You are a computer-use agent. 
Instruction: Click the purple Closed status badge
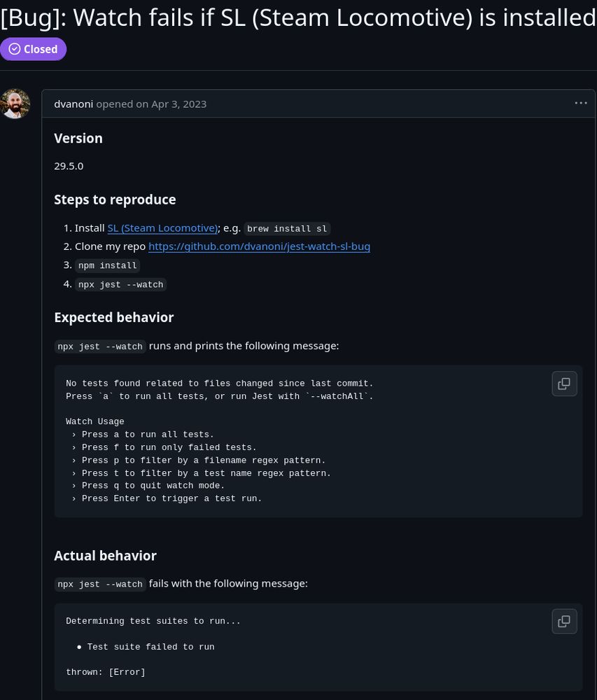pyautogui.click(x=34, y=49)
